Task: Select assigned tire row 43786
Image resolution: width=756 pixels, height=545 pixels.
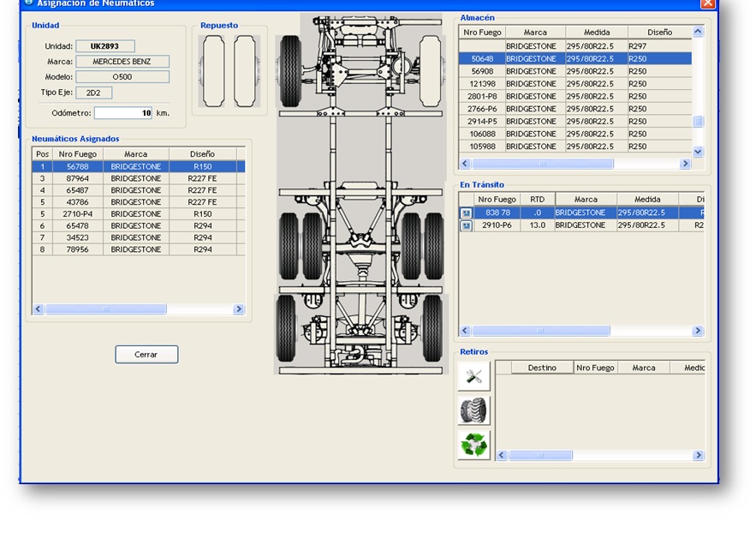Action: pyautogui.click(x=139, y=202)
